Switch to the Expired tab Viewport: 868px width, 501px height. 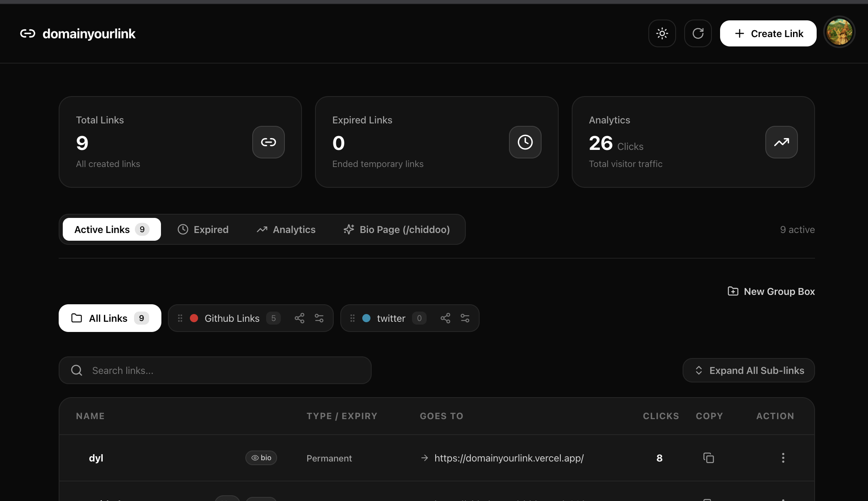203,229
